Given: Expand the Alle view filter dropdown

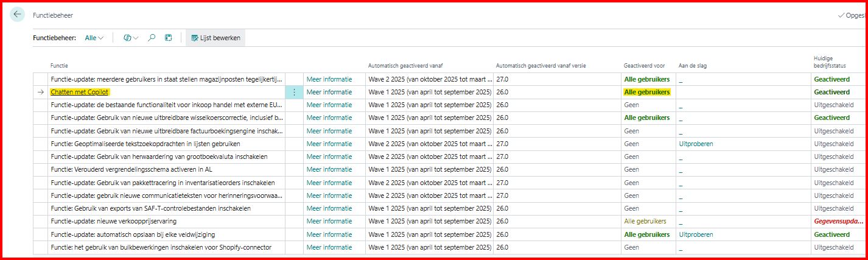Looking at the screenshot, I should click(94, 38).
